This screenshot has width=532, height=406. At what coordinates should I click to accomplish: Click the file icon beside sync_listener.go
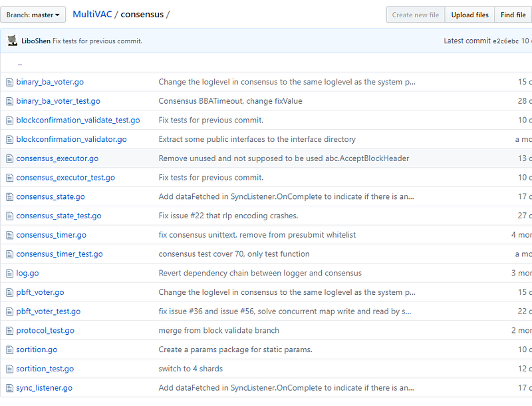(x=10, y=388)
